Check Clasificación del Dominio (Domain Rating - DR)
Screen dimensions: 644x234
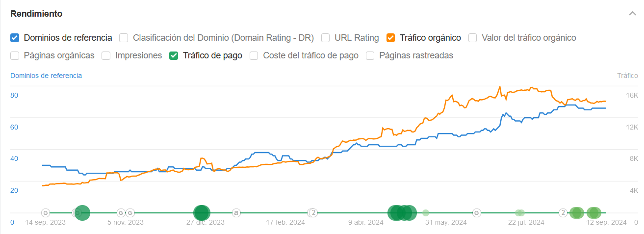coord(124,38)
